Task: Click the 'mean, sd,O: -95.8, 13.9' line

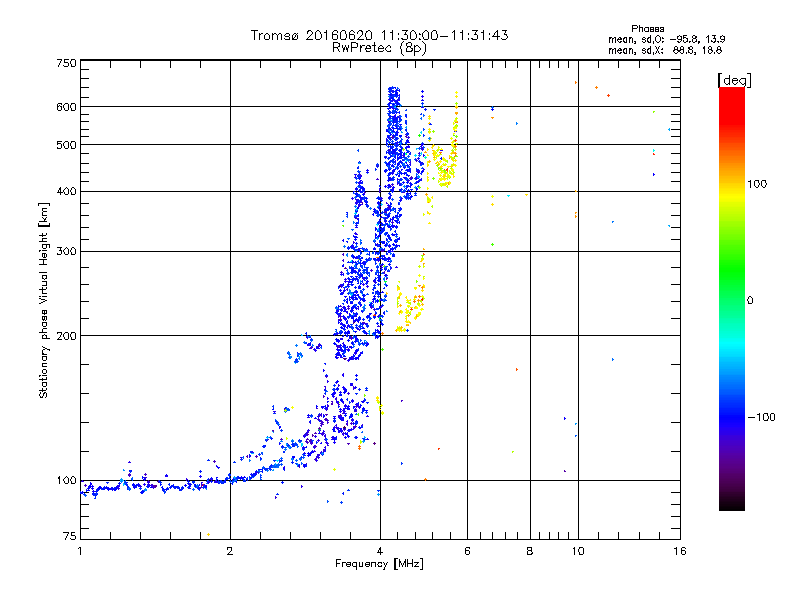Action: 666,39
